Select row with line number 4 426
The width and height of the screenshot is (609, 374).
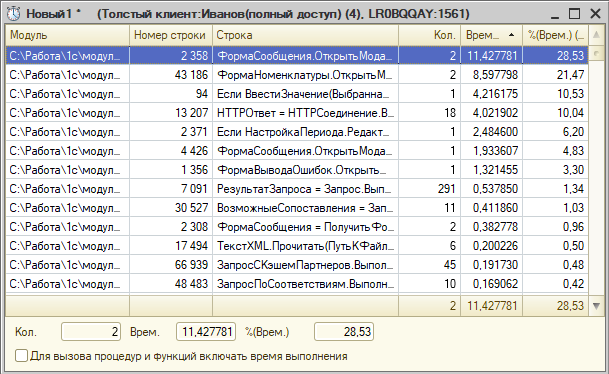297,151
